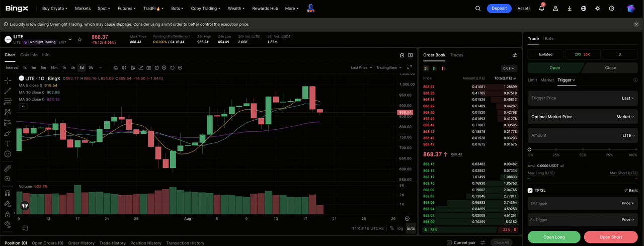
Task: Select the Limit order type
Action: [x=532, y=80]
